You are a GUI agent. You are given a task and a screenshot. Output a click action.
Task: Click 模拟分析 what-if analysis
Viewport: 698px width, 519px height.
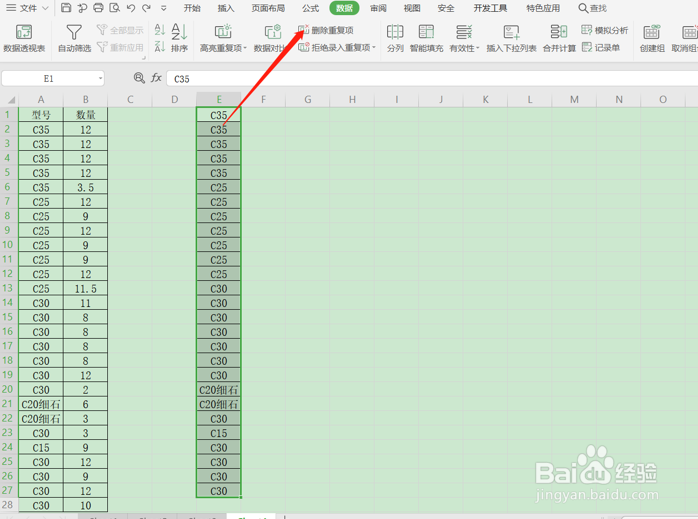pos(605,30)
